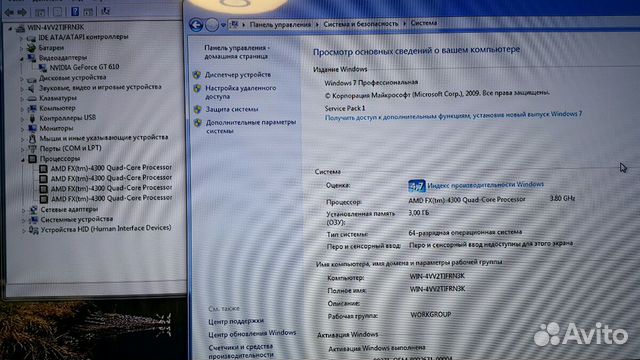Click the 'Service Pack 1' text
This screenshot has height=360, width=640.
pos(345,108)
